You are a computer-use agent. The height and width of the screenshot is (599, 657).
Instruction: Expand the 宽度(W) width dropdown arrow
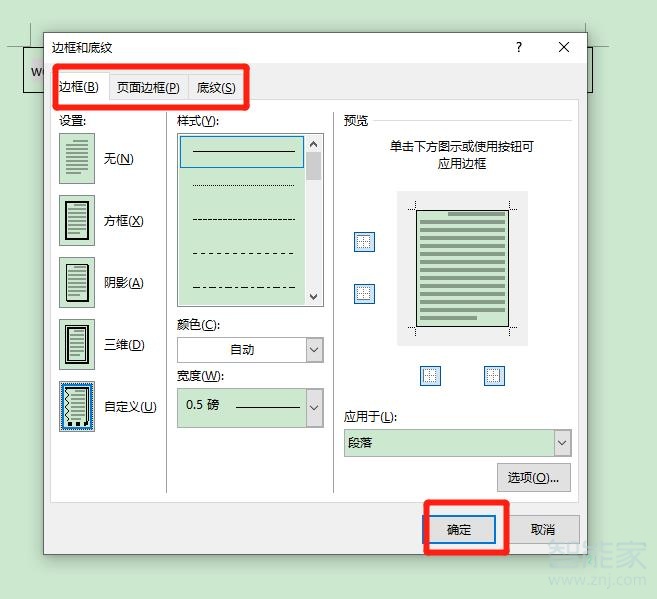point(314,408)
